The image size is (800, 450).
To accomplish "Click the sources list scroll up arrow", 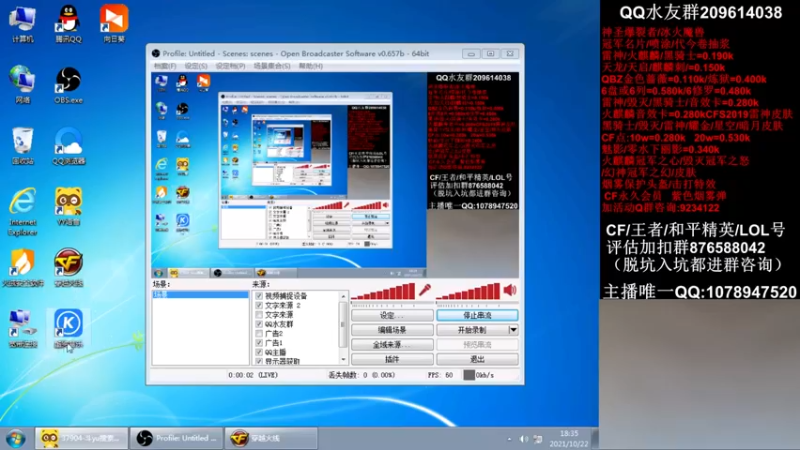I will coord(343,296).
